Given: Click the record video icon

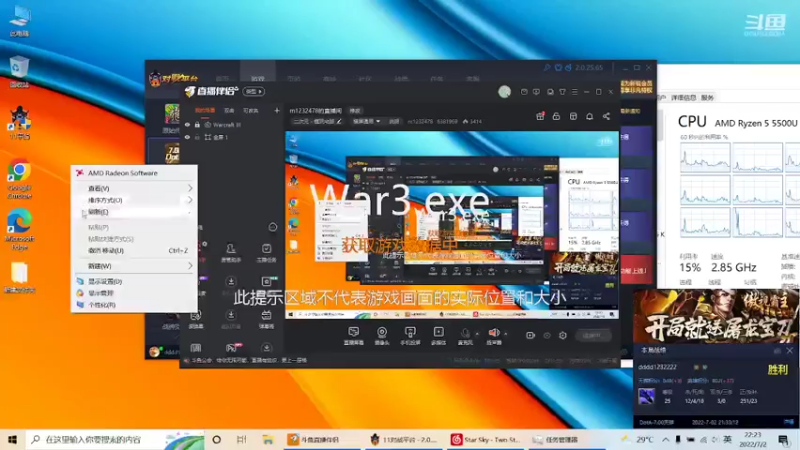Looking at the screenshot, I should 531,335.
